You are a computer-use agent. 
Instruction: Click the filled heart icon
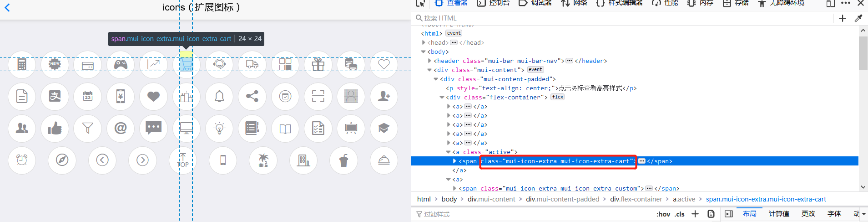[154, 97]
